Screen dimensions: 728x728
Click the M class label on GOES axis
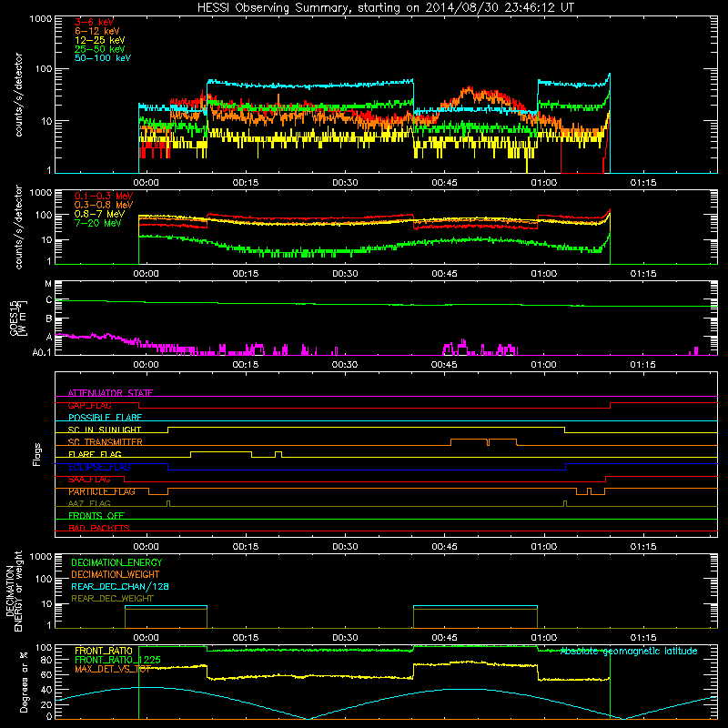[48, 284]
